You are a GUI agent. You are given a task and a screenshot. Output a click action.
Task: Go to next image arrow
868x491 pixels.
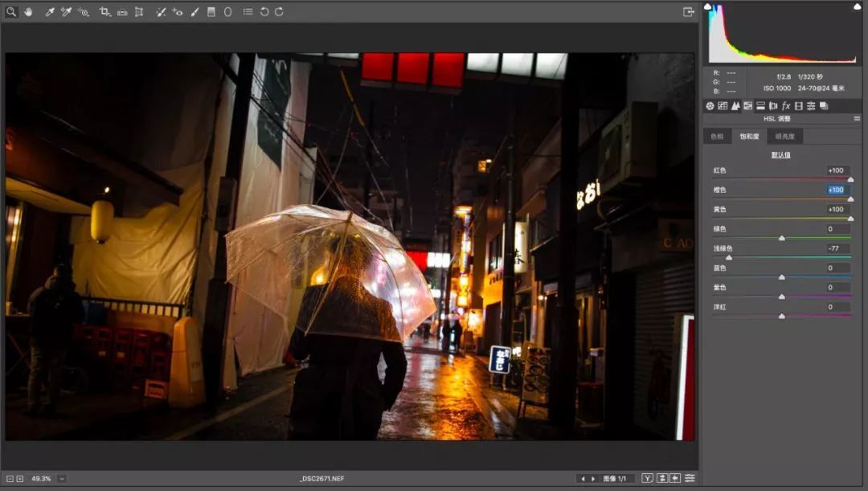coord(593,478)
